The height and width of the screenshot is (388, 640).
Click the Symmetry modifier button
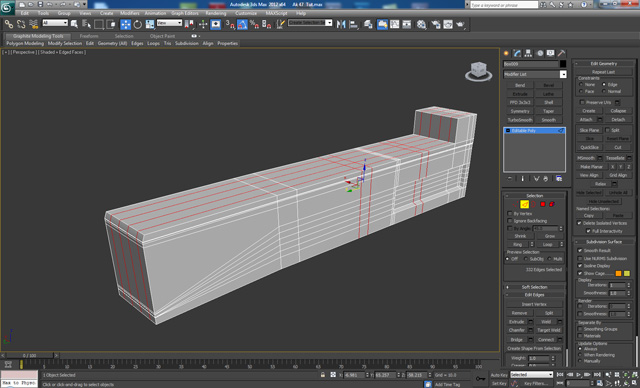(x=520, y=111)
